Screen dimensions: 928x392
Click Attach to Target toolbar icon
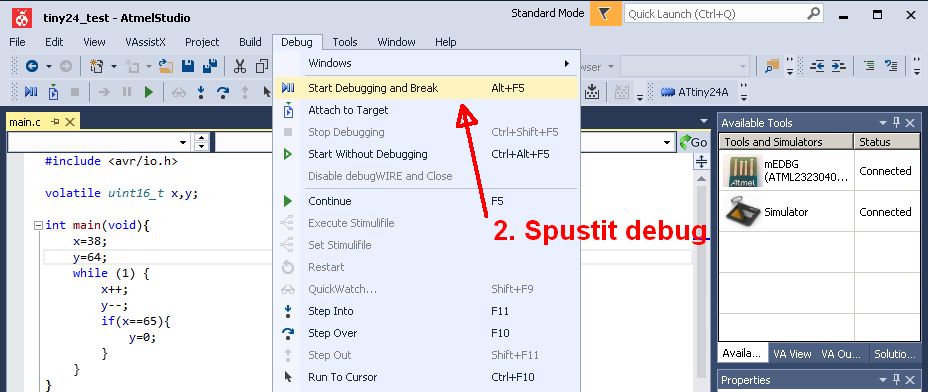pos(53,92)
